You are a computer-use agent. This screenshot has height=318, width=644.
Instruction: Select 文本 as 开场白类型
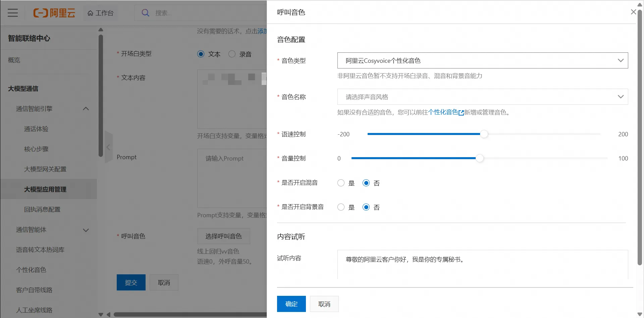click(201, 54)
